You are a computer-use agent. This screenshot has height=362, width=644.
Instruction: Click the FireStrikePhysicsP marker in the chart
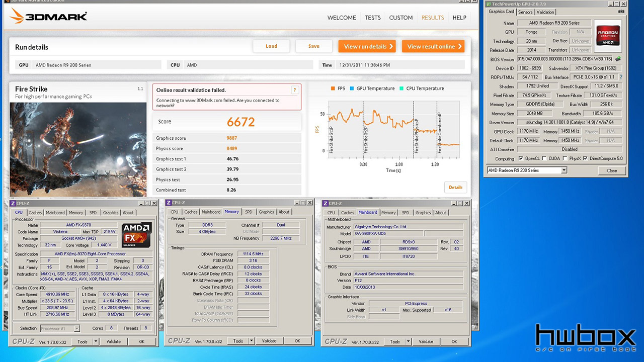point(417,136)
